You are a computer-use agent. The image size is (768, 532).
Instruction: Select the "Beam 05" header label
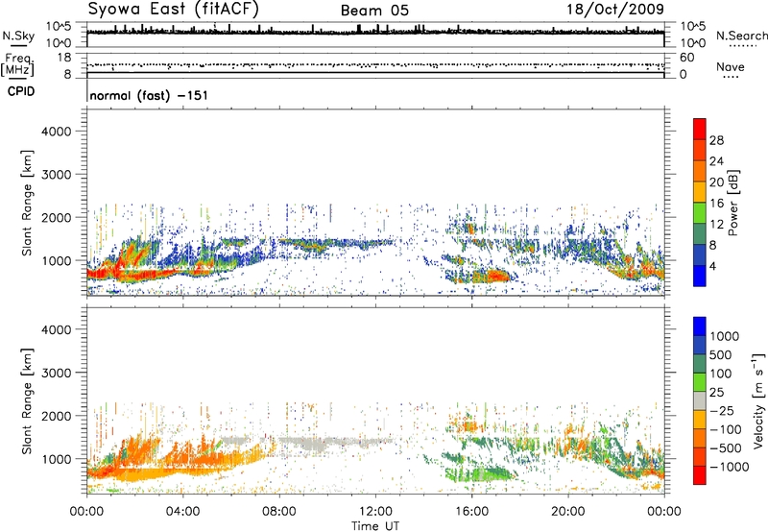[x=374, y=11]
